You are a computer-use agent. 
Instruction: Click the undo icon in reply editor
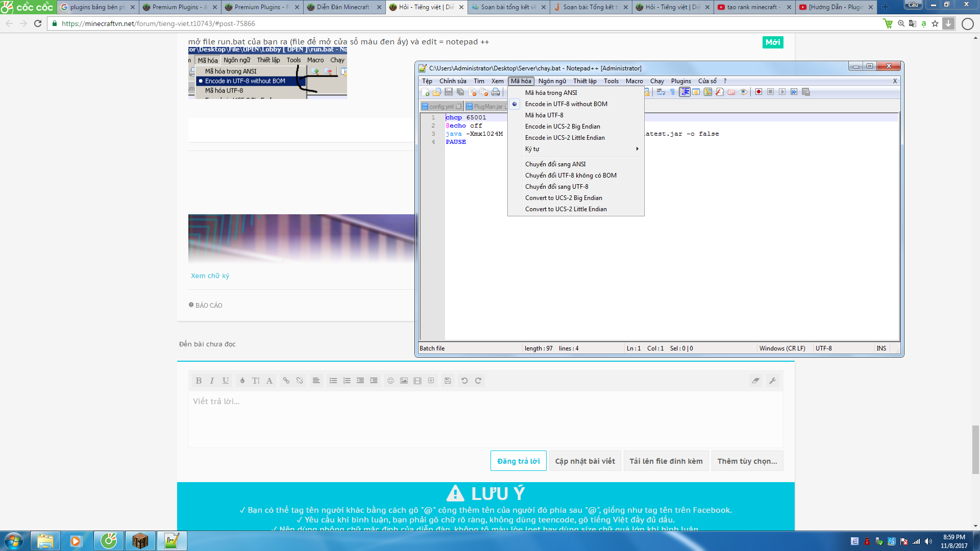coord(464,381)
